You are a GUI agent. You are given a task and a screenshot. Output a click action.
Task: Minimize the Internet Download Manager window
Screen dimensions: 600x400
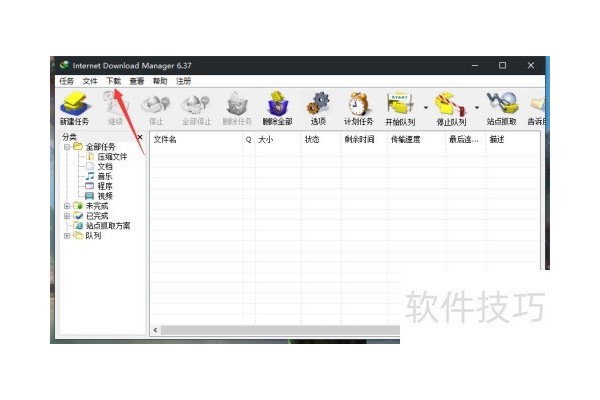pyautogui.click(x=475, y=65)
